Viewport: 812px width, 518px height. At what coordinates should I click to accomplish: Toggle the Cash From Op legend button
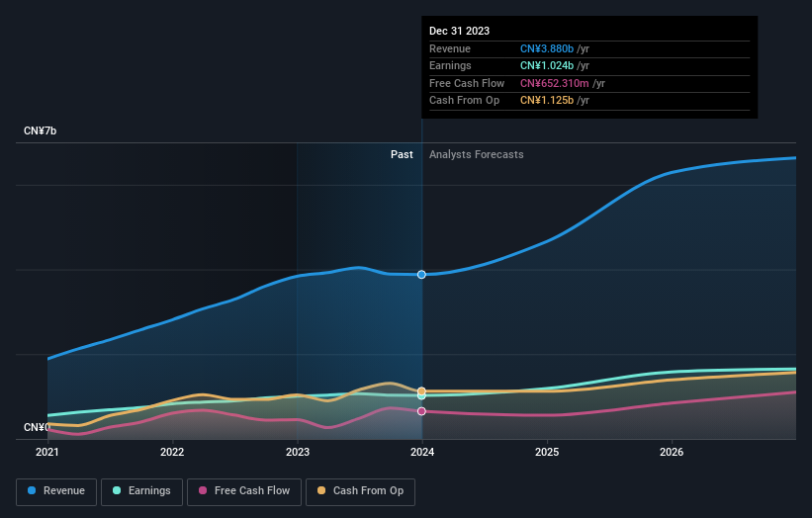pyautogui.click(x=360, y=491)
